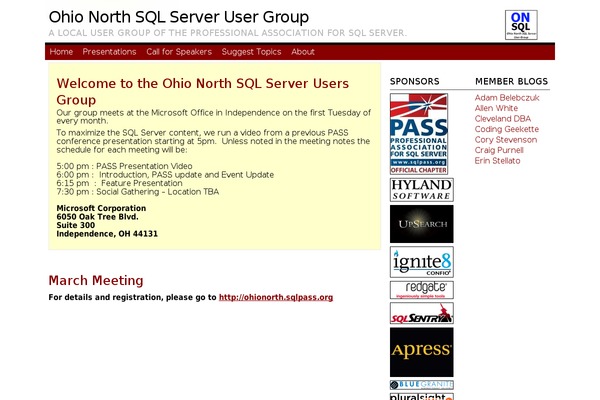Go to the Home menu item
The height and width of the screenshot is (400, 600).
tap(61, 52)
